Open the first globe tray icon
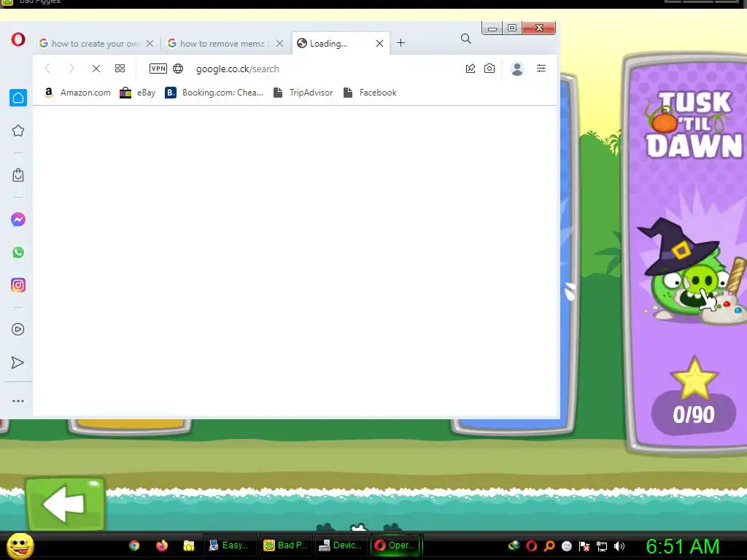The height and width of the screenshot is (560, 747). [514, 546]
